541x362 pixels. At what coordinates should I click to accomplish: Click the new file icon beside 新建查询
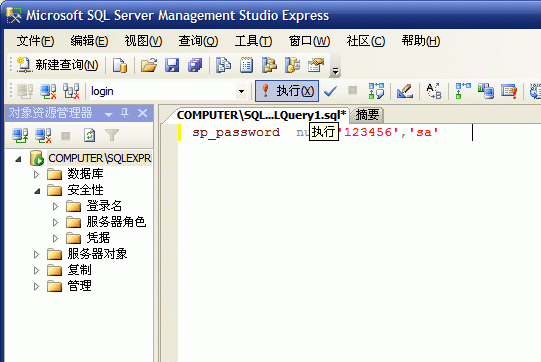(120, 65)
